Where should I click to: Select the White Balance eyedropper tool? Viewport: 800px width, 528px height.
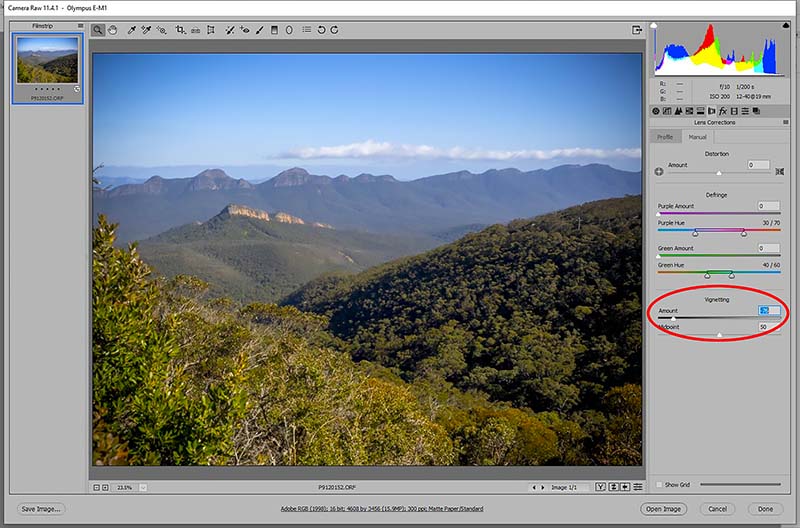pyautogui.click(x=132, y=30)
